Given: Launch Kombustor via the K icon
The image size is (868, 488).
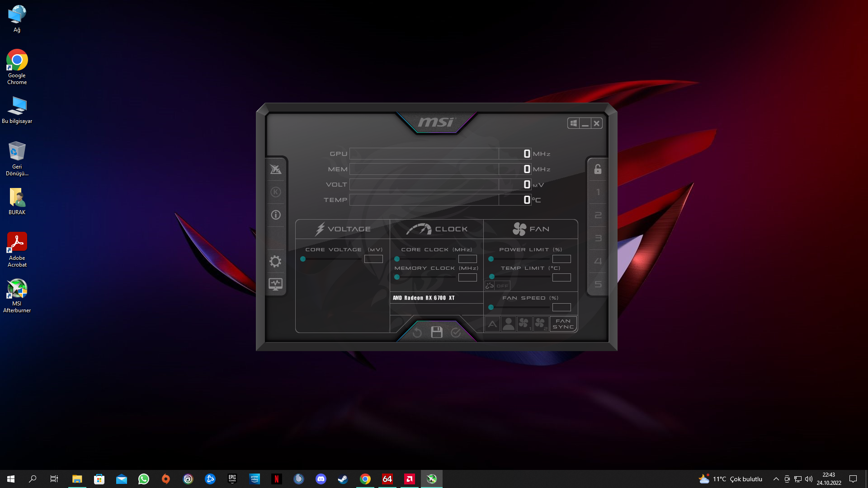Looking at the screenshot, I should point(276,192).
